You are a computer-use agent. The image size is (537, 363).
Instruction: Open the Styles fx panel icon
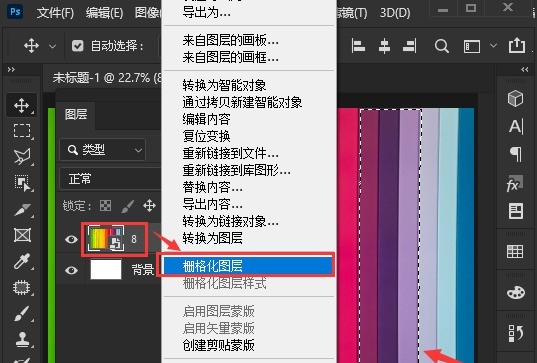[515, 184]
